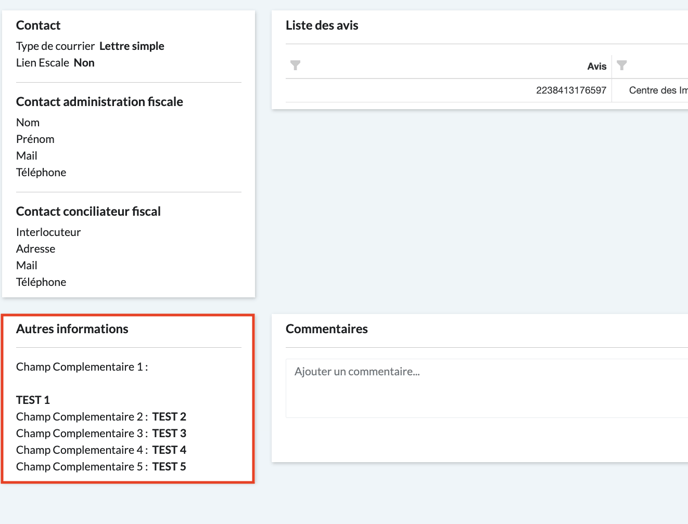Viewport: 688px width, 524px height.
Task: Click the 'Contact administration fiscale' heading
Action: (99, 101)
